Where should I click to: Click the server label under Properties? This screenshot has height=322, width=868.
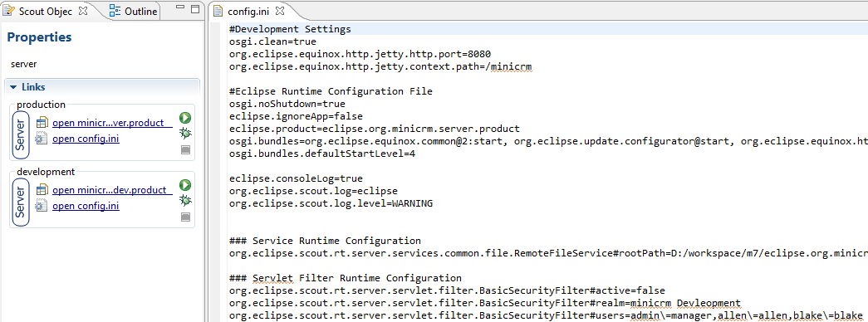(x=24, y=64)
